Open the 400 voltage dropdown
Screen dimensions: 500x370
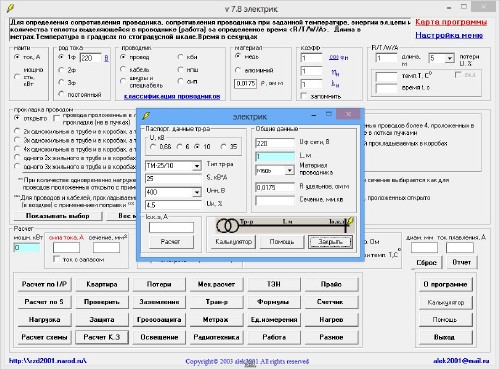point(197,192)
